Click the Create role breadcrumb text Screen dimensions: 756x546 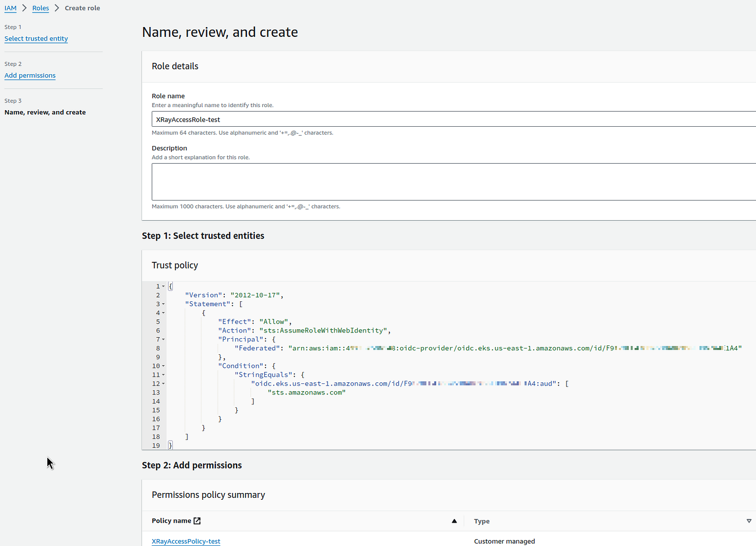(83, 8)
